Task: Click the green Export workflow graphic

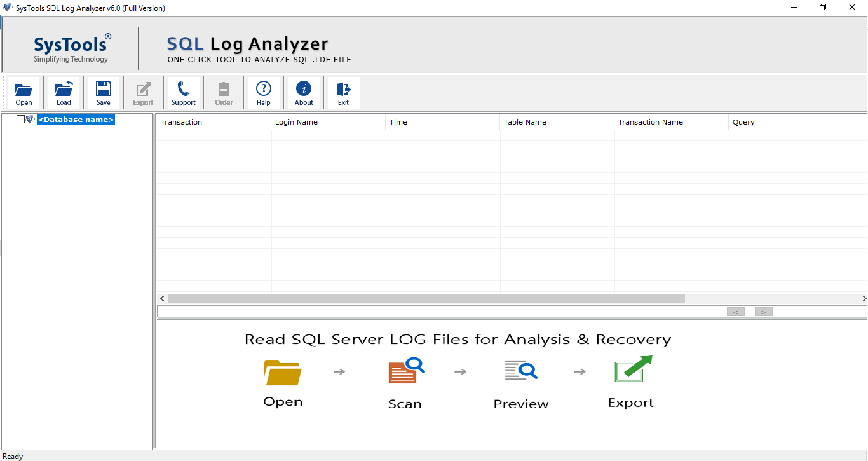Action: 634,369
